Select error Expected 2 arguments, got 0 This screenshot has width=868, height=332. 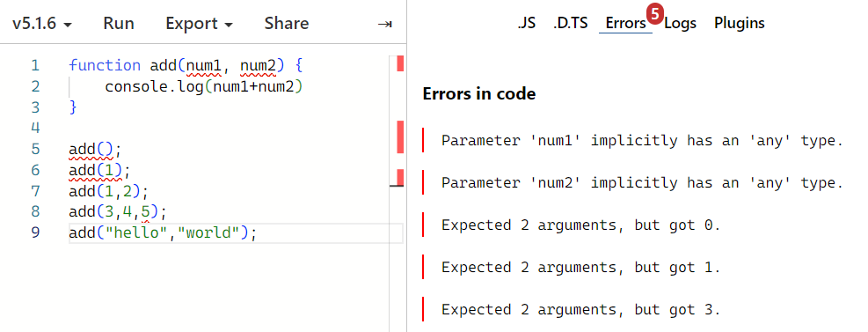coord(580,225)
